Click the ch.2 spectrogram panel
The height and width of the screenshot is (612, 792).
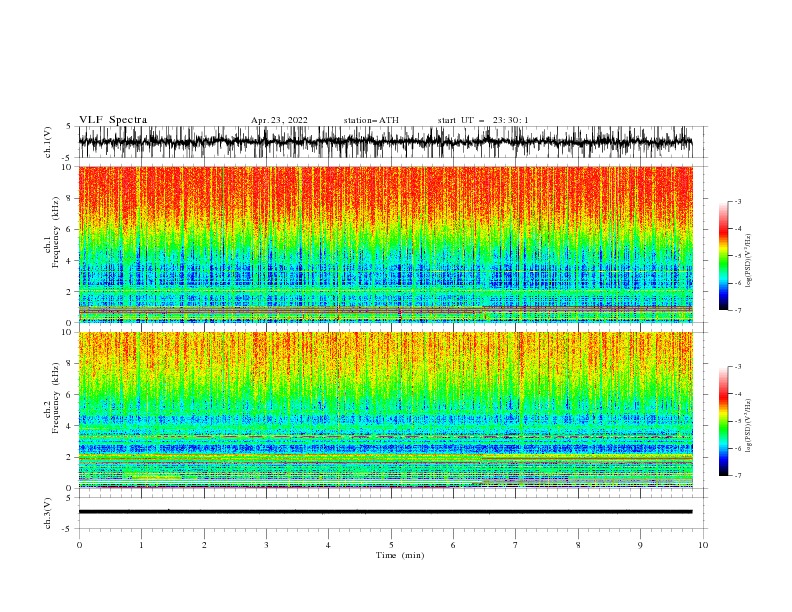tap(385, 410)
